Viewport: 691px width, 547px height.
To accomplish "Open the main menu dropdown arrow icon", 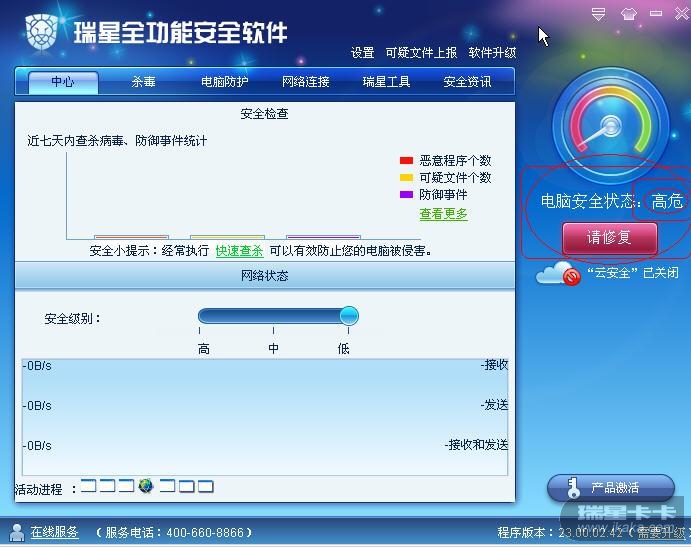I will (598, 14).
